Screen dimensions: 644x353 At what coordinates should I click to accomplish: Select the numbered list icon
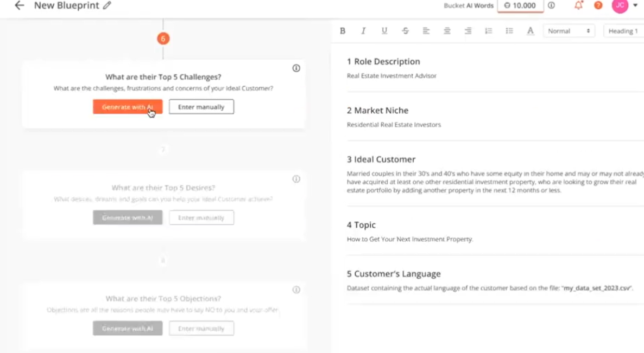(488, 30)
